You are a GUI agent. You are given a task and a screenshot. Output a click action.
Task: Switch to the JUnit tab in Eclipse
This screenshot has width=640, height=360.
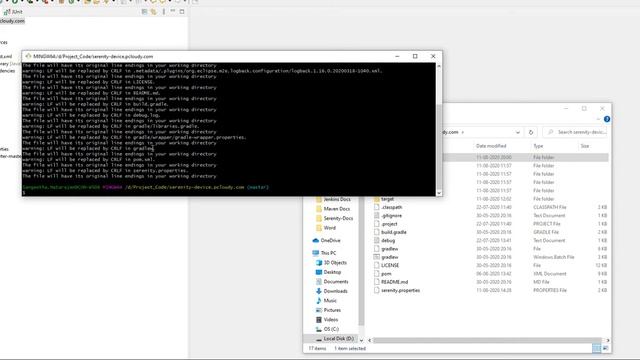[13, 12]
